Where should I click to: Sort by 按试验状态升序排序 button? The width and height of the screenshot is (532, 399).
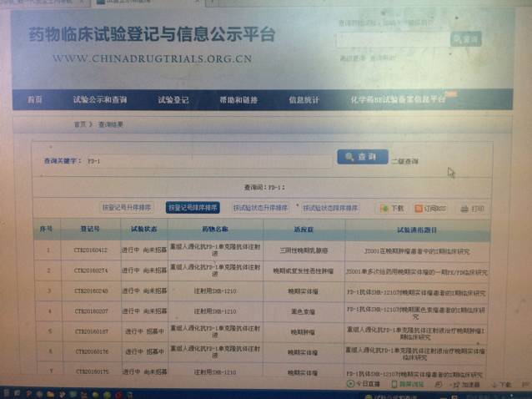click(260, 207)
